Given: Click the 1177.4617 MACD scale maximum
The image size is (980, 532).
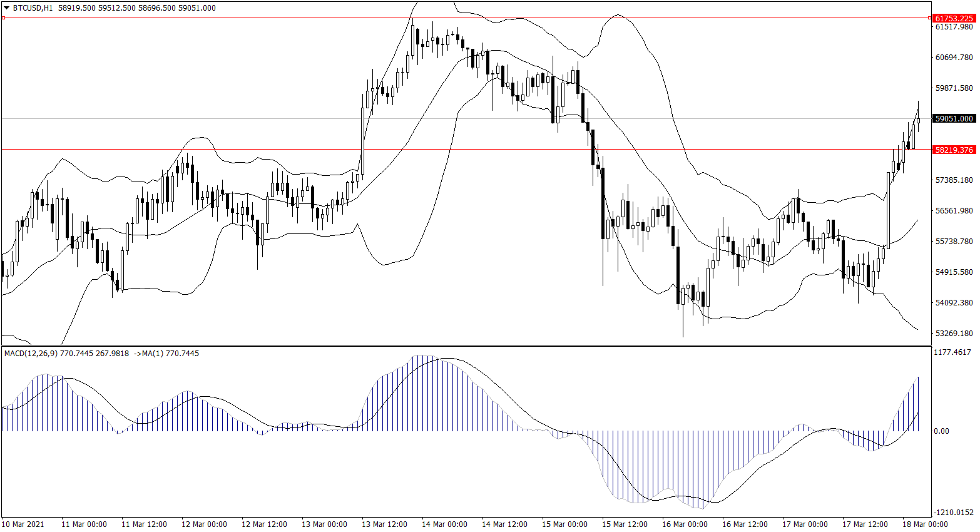Looking at the screenshot, I should pyautogui.click(x=952, y=353).
